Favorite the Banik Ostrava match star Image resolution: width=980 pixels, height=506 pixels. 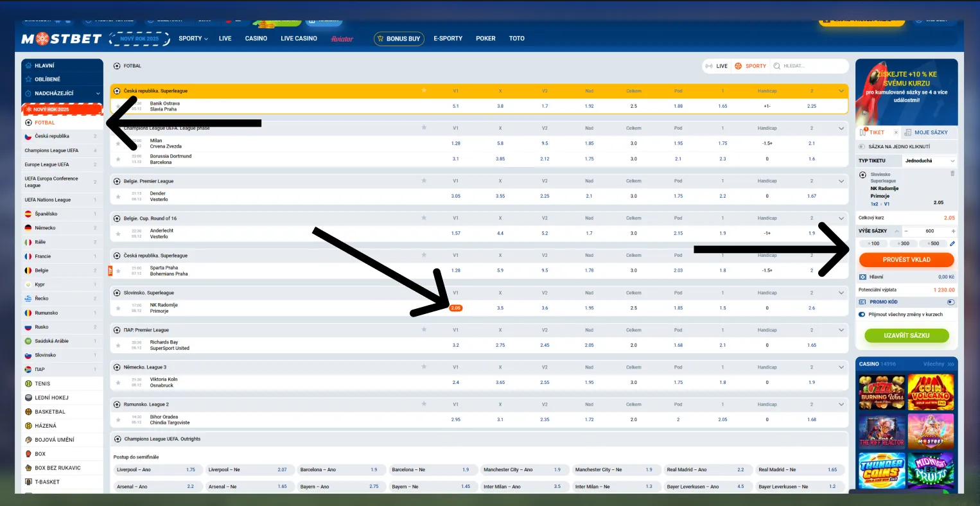(118, 106)
